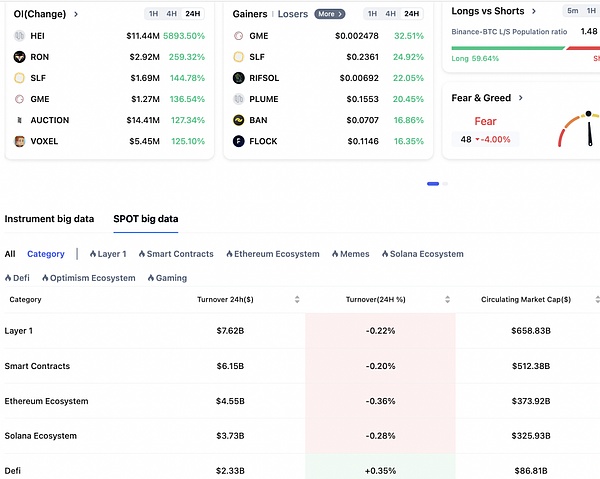Open the Defi table row
The width and height of the screenshot is (600, 479).
point(302,467)
